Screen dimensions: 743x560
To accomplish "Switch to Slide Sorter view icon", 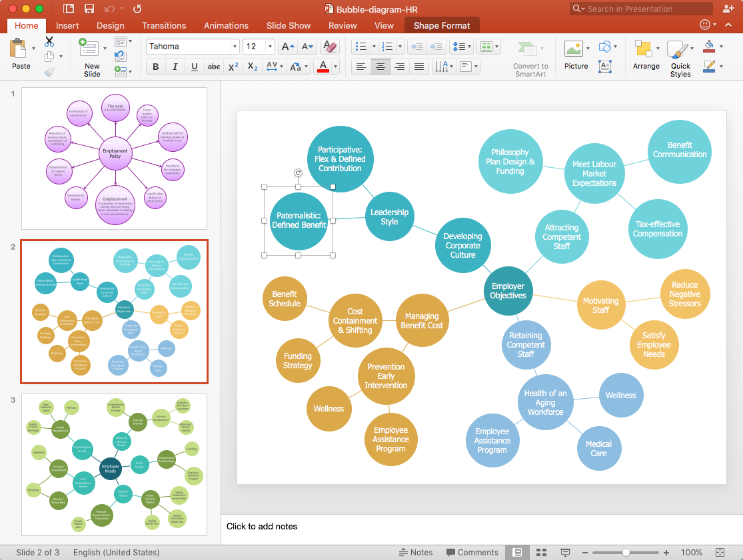I will pos(541,553).
